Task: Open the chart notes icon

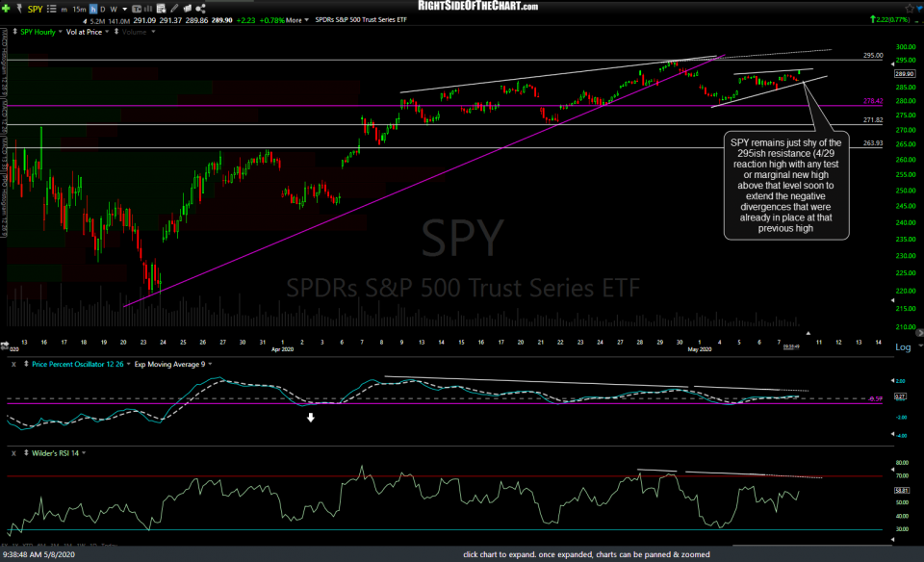Action: click(161, 8)
